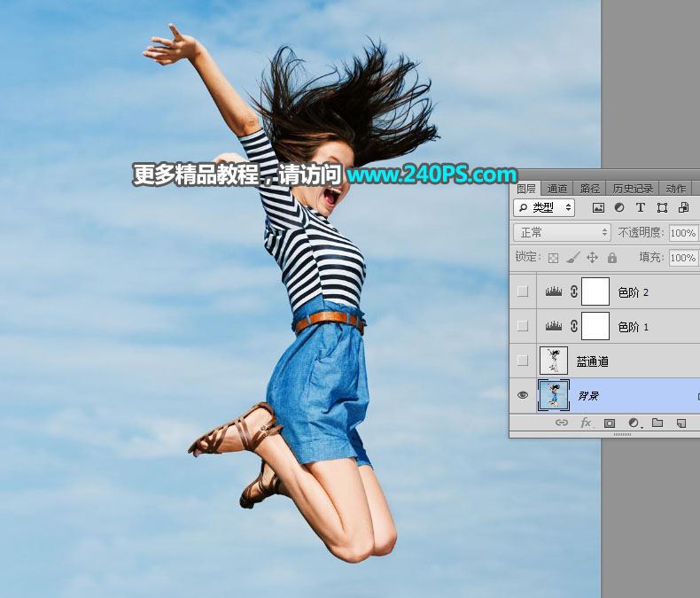
Task: Open the new adjustment layer menu
Action: point(634,423)
